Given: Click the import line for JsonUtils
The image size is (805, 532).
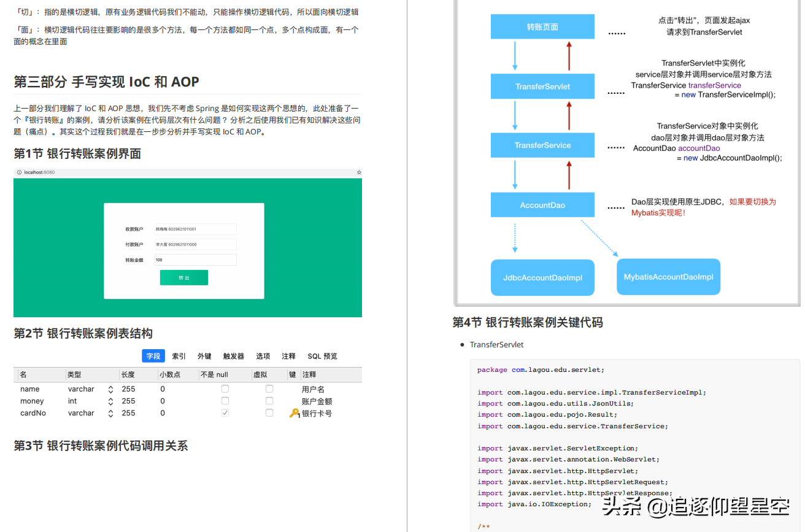Looking at the screenshot, I should [x=555, y=403].
